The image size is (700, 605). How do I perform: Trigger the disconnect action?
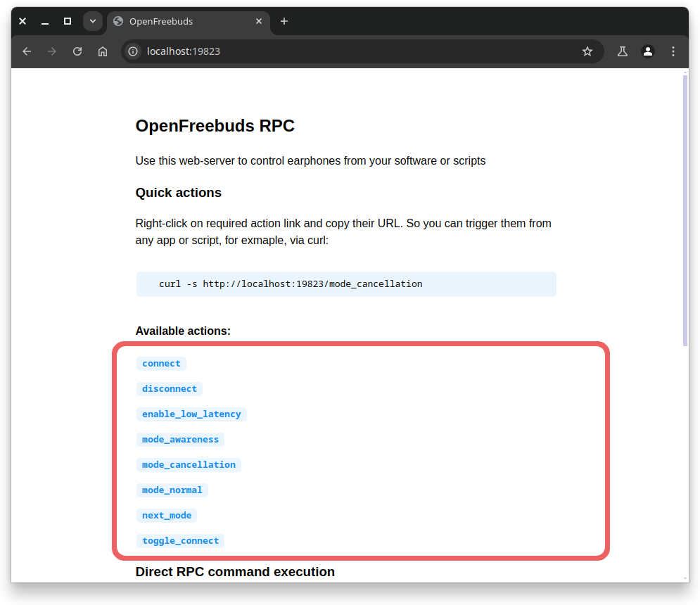tap(169, 388)
